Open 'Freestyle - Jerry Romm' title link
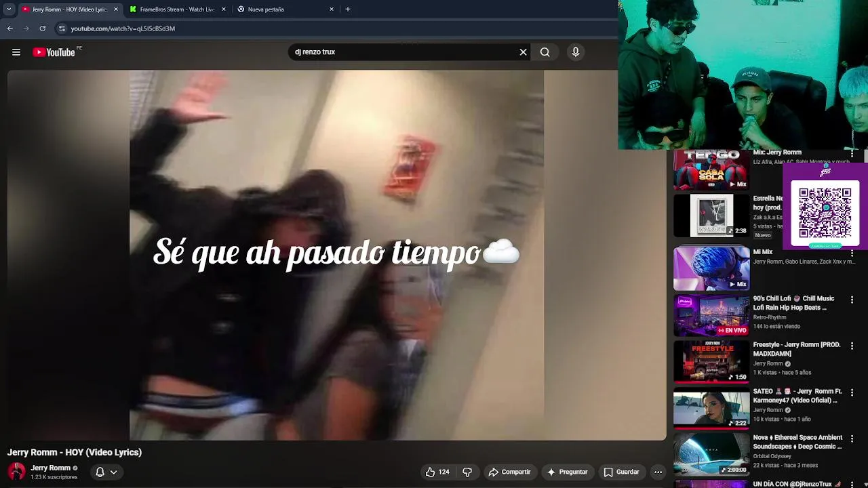868x488 pixels. click(x=797, y=349)
